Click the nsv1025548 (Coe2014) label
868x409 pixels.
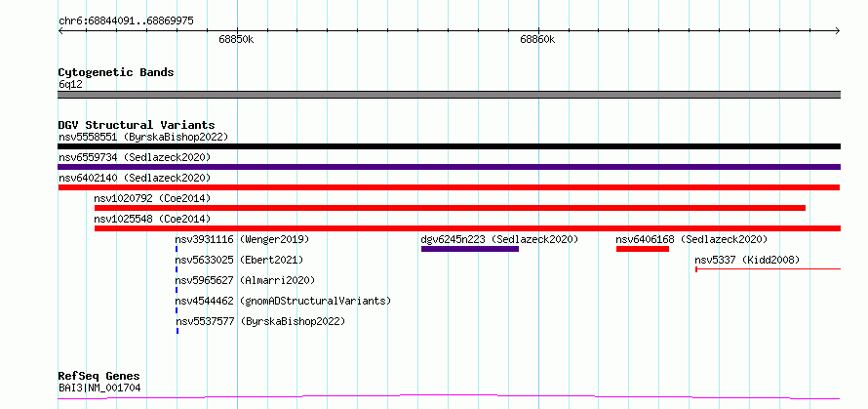coord(152,219)
